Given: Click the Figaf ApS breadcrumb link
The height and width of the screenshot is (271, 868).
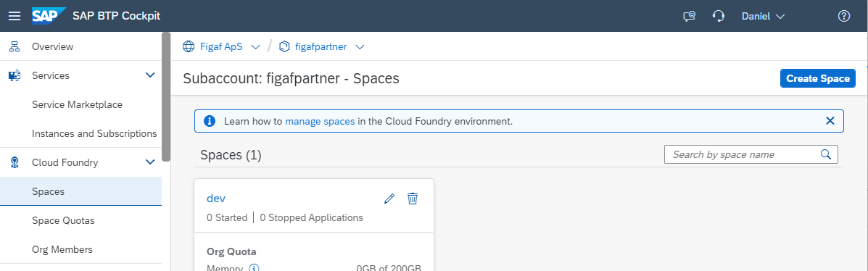Looking at the screenshot, I should click(x=221, y=47).
